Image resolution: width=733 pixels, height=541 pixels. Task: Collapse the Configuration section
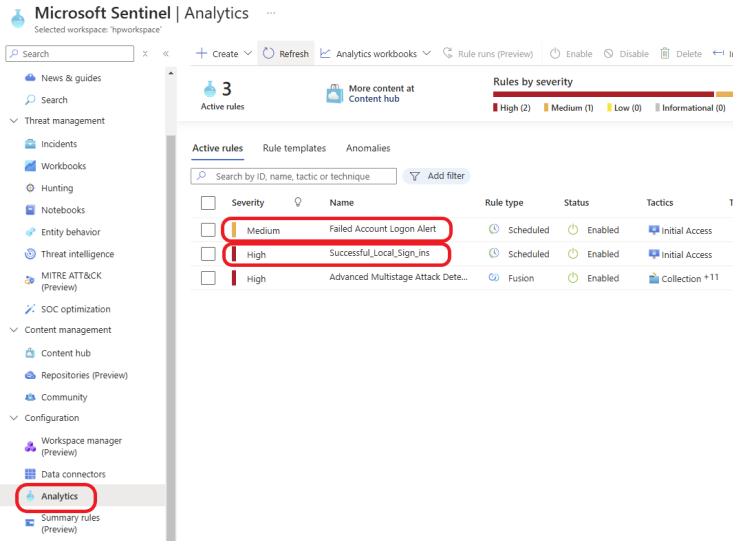[14, 418]
